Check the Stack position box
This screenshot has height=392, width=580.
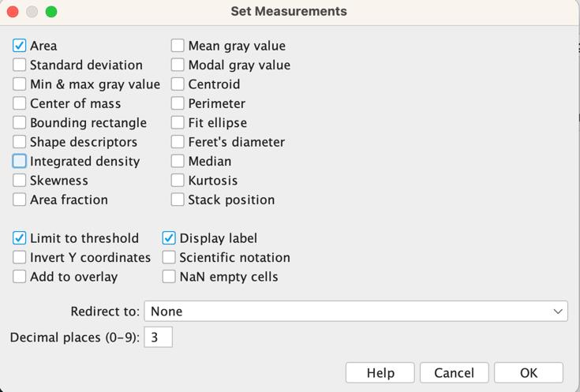click(178, 200)
